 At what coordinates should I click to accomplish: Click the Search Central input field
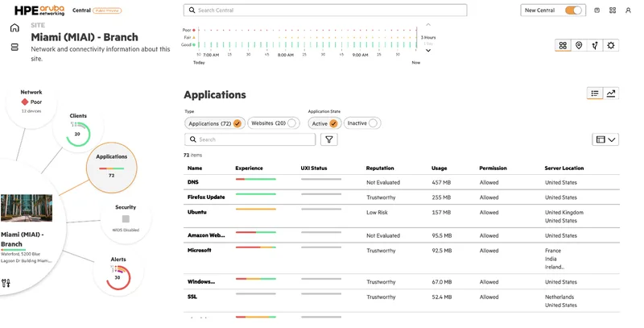(x=325, y=10)
